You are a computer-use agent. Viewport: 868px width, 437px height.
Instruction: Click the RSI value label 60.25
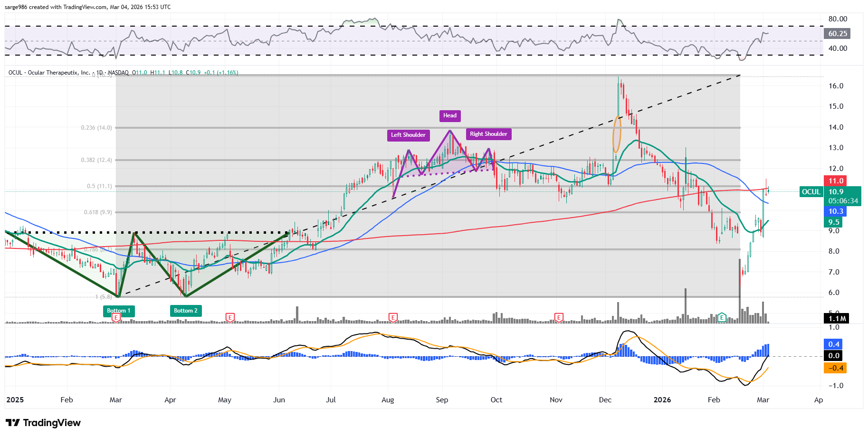[x=837, y=34]
